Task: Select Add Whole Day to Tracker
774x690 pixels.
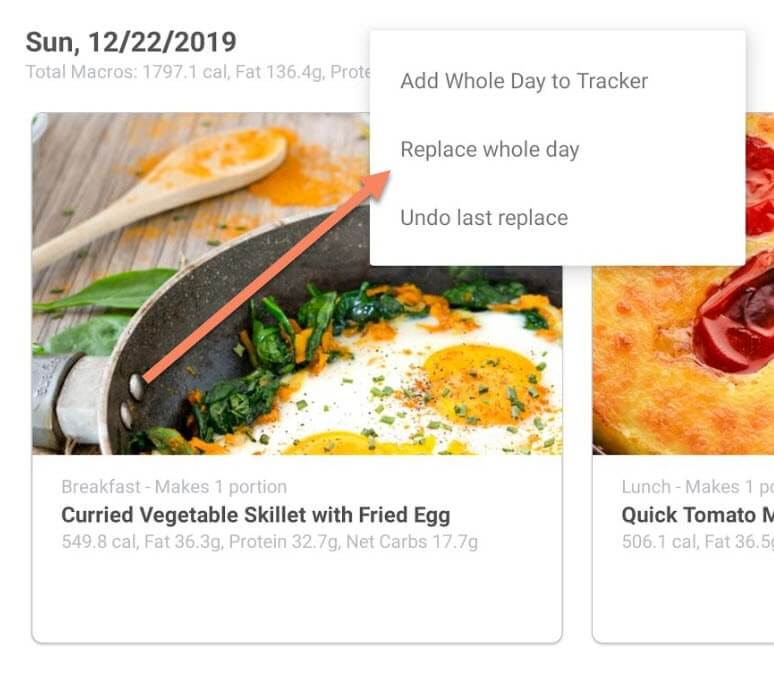Action: (x=524, y=81)
